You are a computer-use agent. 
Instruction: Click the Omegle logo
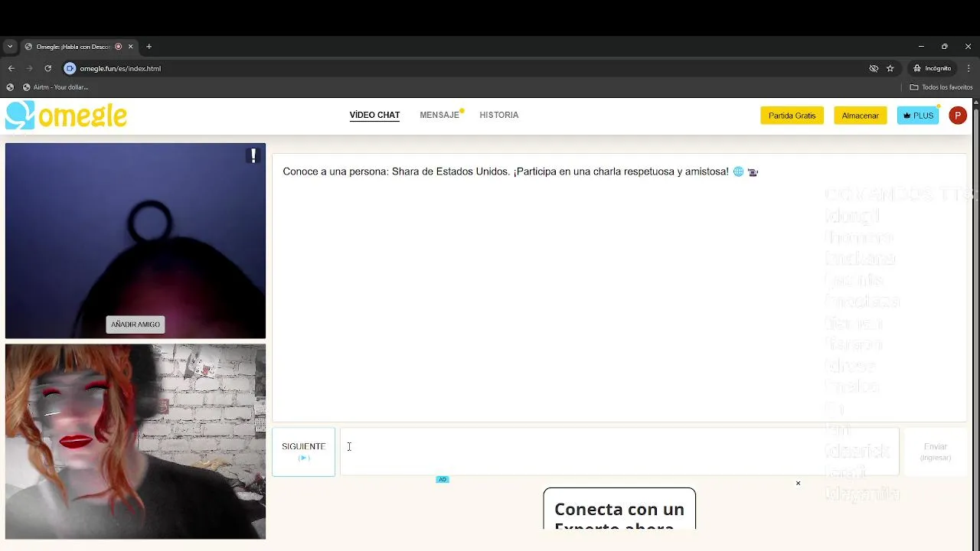(66, 116)
